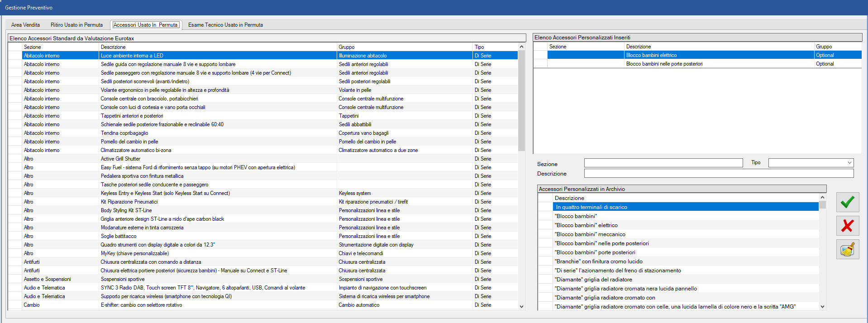Click the standard accessories list scroll-up arrow
The height and width of the screenshot is (323, 868).
(x=521, y=47)
